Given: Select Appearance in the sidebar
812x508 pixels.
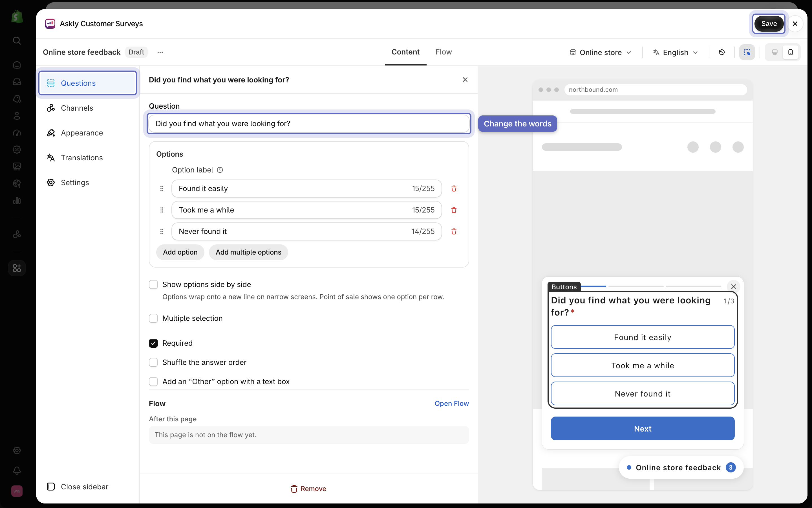Looking at the screenshot, I should [x=88, y=133].
